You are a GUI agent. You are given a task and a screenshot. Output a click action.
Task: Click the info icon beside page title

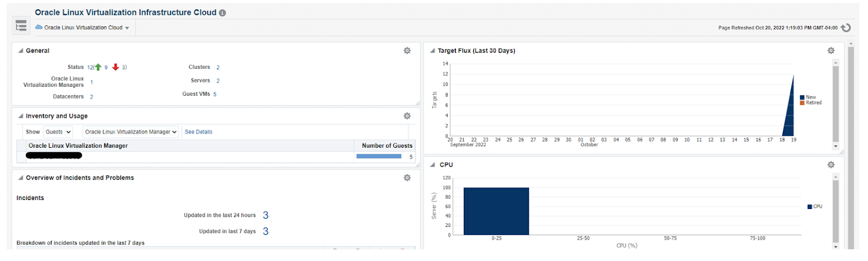pos(222,13)
